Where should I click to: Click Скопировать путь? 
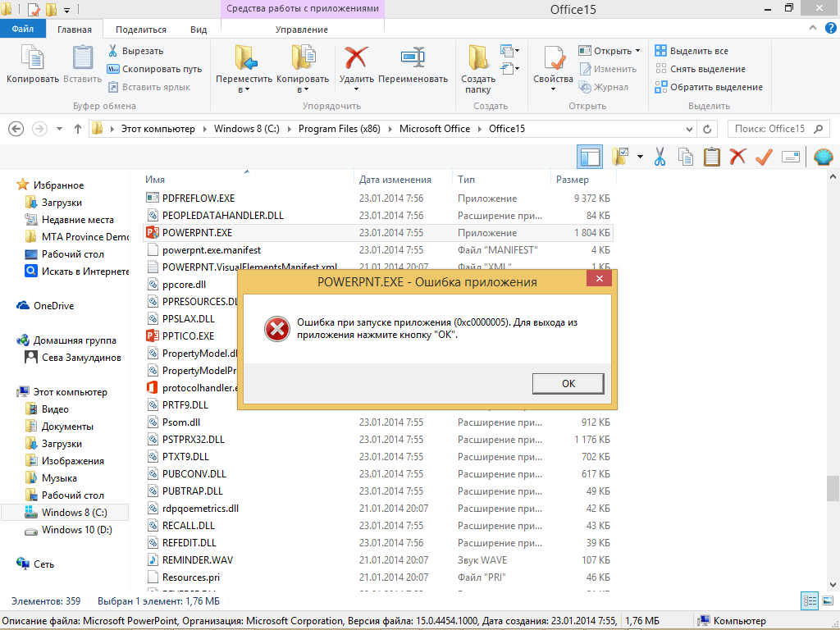click(x=154, y=69)
